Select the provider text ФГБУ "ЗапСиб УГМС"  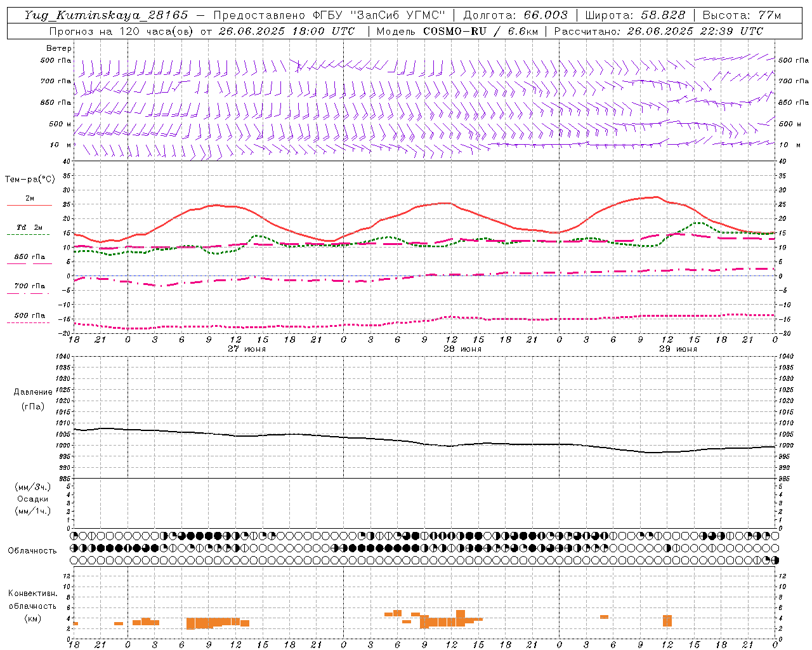tap(379, 15)
